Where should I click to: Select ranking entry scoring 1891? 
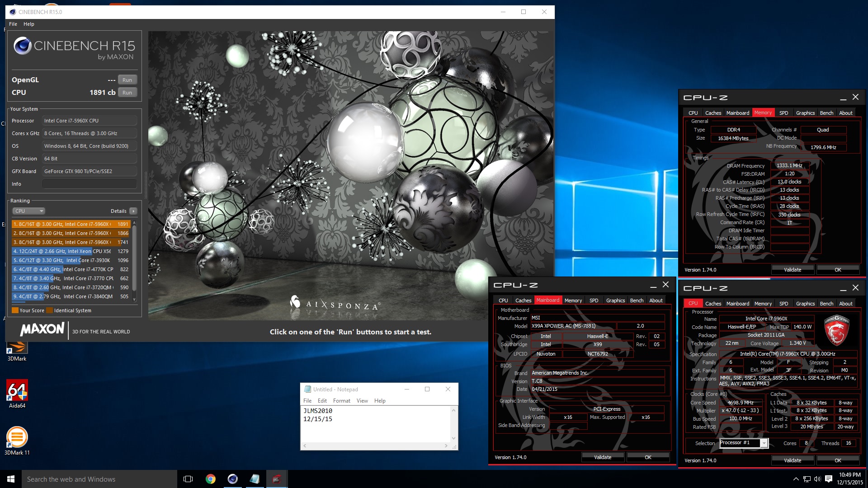coord(71,224)
